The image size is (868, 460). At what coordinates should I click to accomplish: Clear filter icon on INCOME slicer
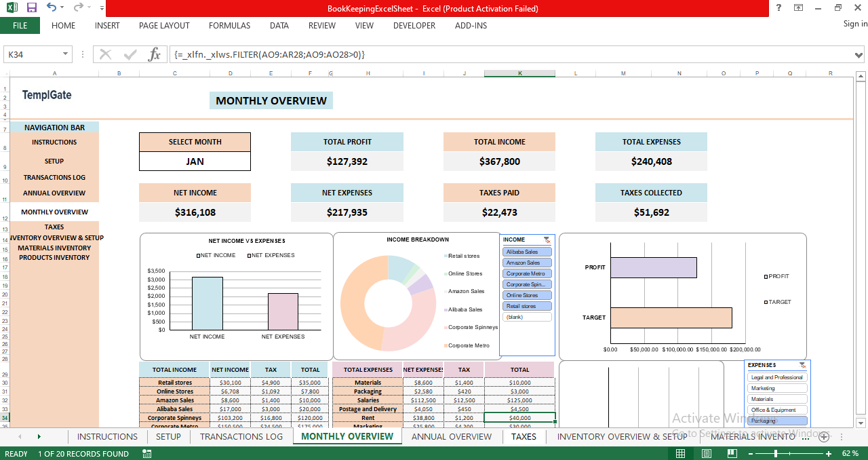(547, 239)
